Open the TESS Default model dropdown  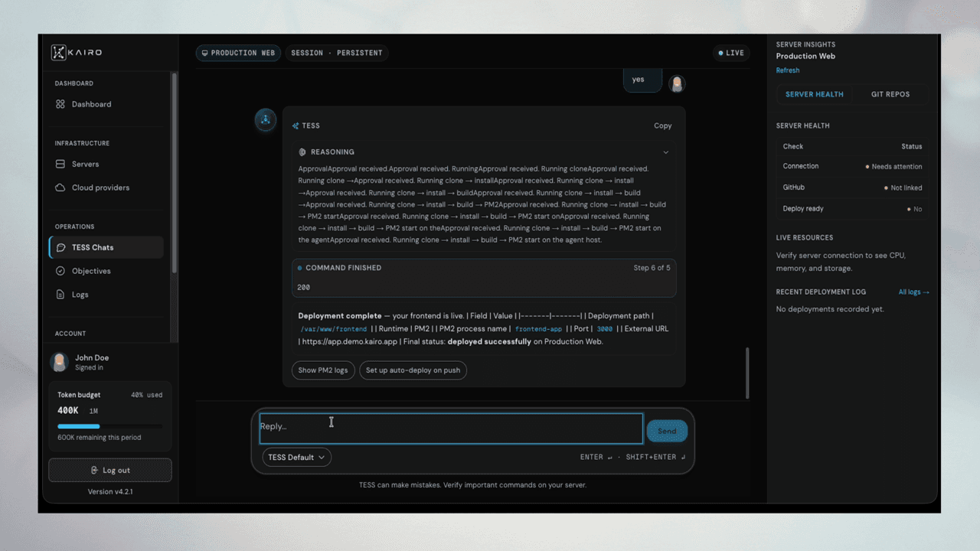(297, 457)
